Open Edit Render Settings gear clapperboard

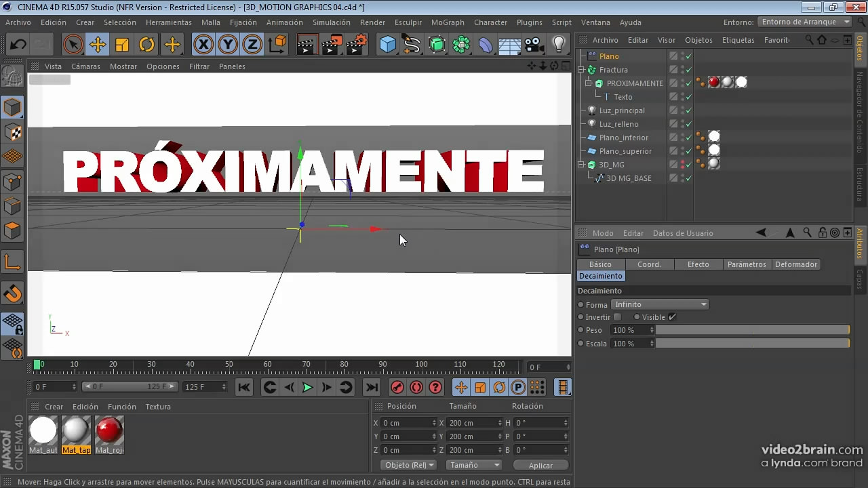(x=357, y=45)
